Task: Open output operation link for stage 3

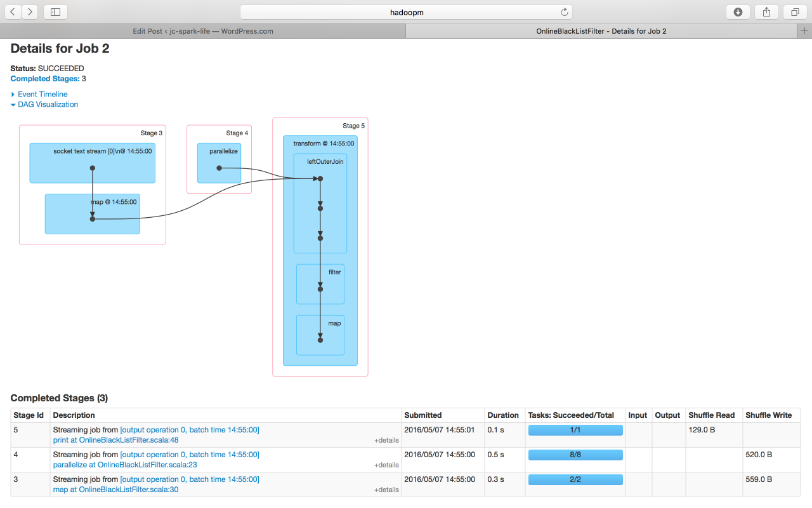Action: click(x=190, y=479)
